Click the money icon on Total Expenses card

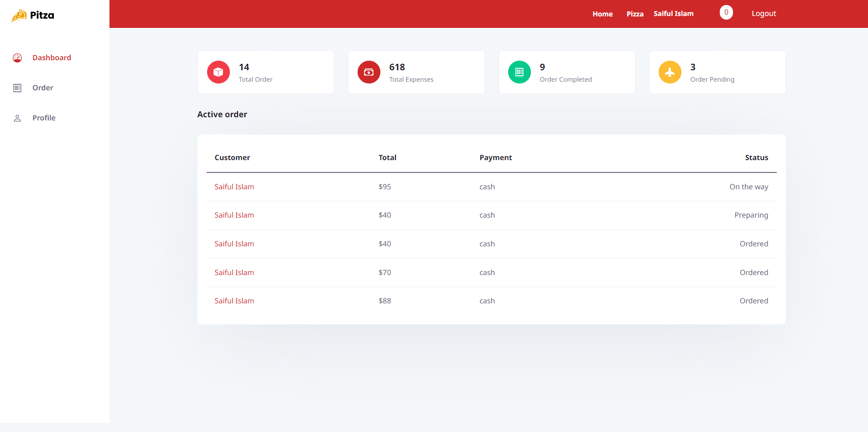click(369, 72)
